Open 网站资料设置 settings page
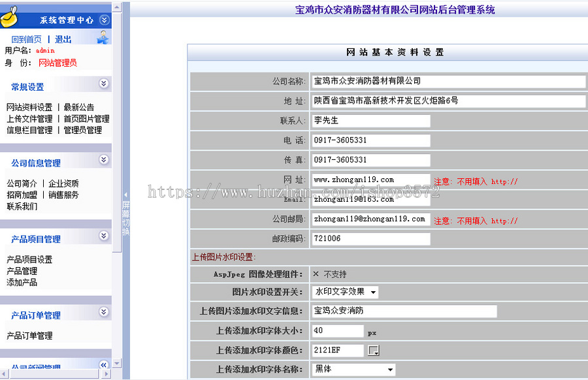588x380 pixels. pos(29,107)
